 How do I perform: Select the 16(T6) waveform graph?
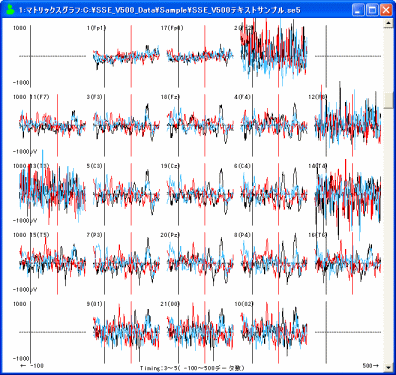coord(348,263)
